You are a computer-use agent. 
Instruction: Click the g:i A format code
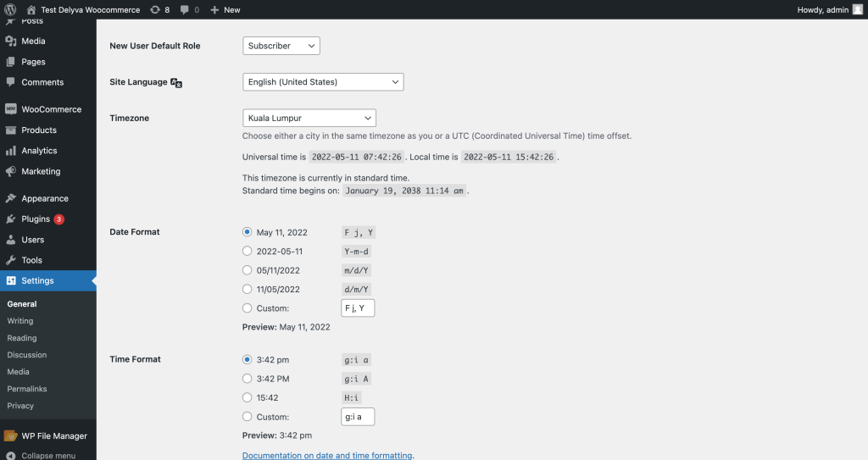[356, 380]
